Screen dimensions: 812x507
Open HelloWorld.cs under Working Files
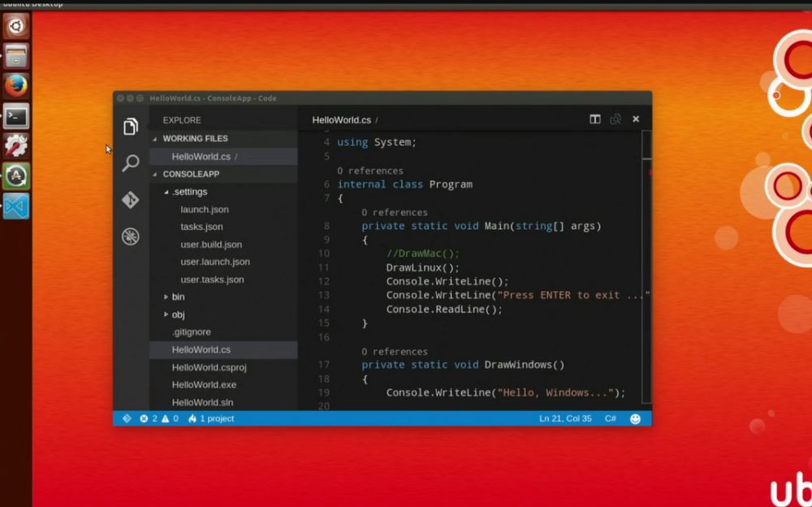pyautogui.click(x=223, y=157)
